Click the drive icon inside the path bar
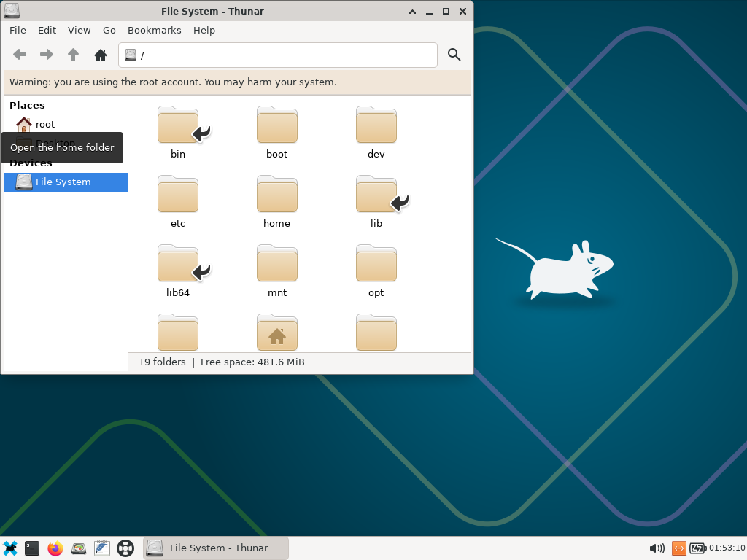This screenshot has height=560, width=747. 131,55
